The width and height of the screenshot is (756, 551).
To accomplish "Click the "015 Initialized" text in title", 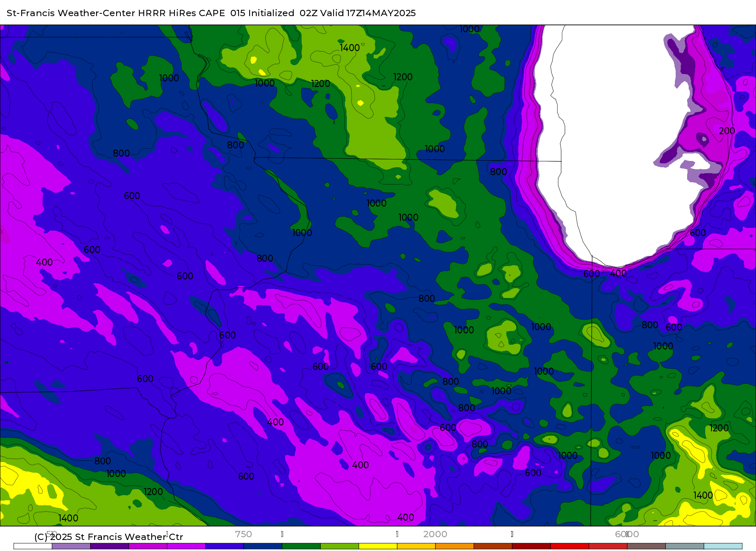I will click(262, 13).
